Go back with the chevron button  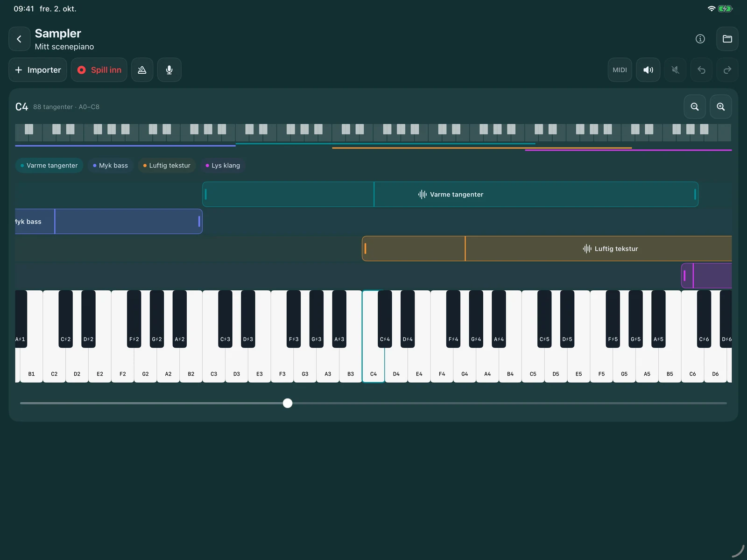(19, 39)
